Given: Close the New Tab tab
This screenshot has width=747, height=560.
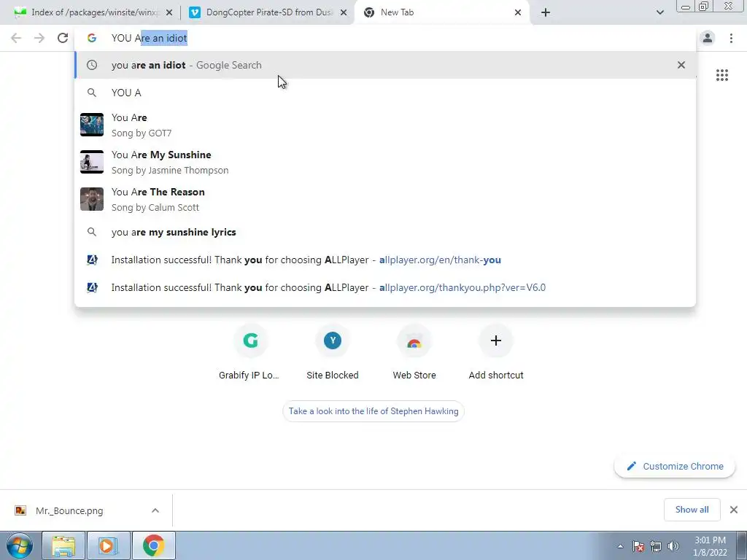Looking at the screenshot, I should pos(518,12).
